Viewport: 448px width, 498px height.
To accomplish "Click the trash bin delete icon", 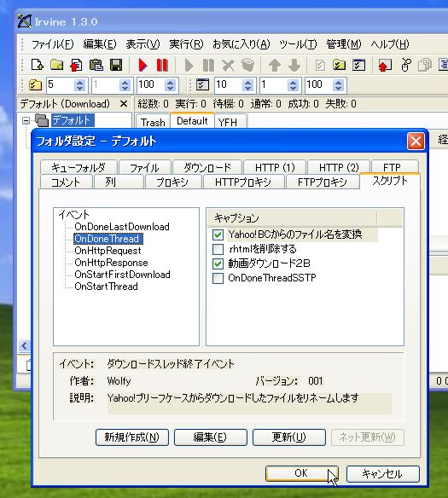I will click(247, 65).
